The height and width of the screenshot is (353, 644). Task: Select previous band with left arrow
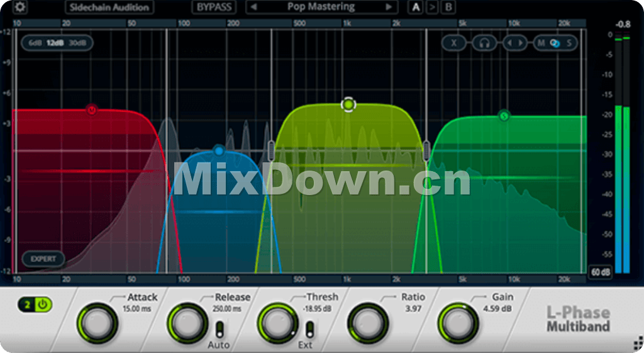pos(509,43)
